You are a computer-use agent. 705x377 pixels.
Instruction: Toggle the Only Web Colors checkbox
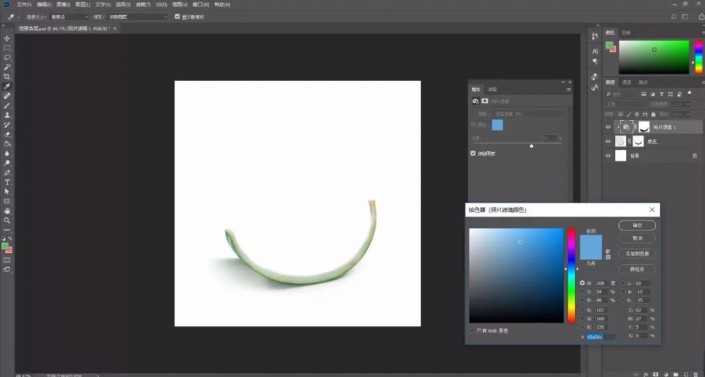(x=473, y=331)
